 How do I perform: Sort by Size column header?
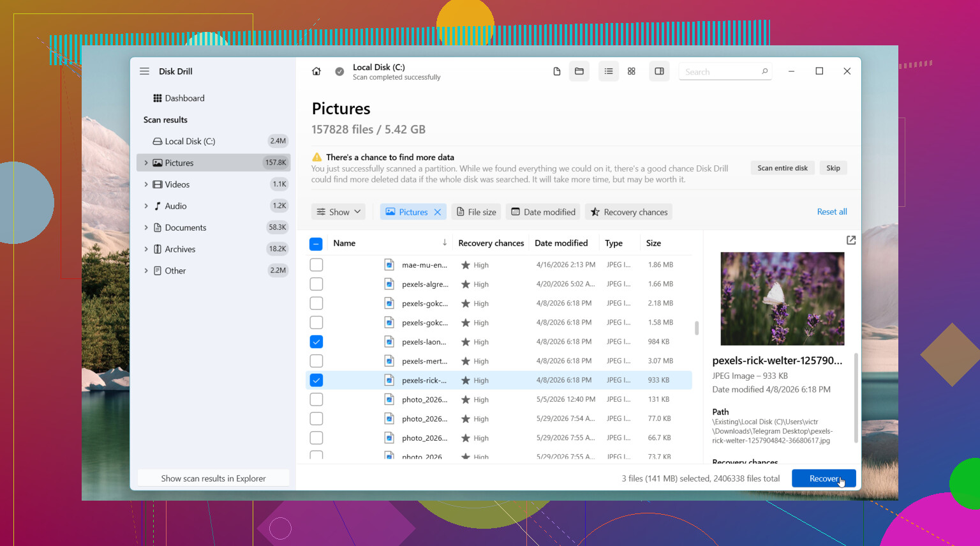(x=653, y=243)
